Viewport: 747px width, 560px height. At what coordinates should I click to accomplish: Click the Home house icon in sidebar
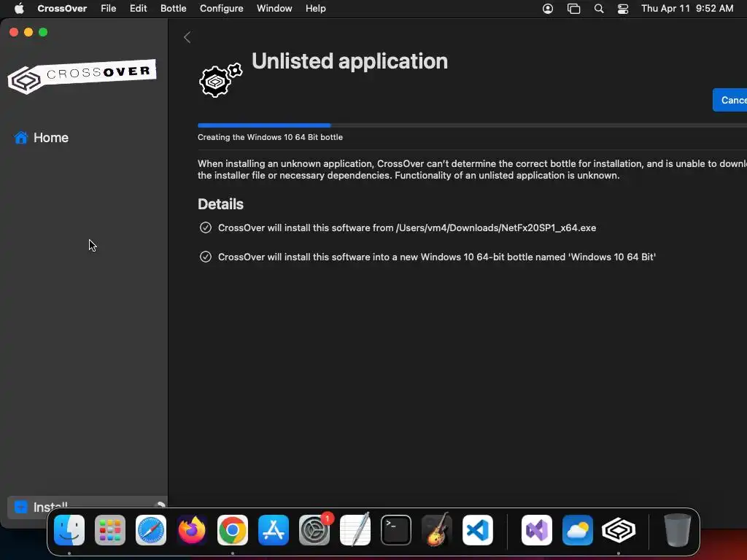click(21, 138)
